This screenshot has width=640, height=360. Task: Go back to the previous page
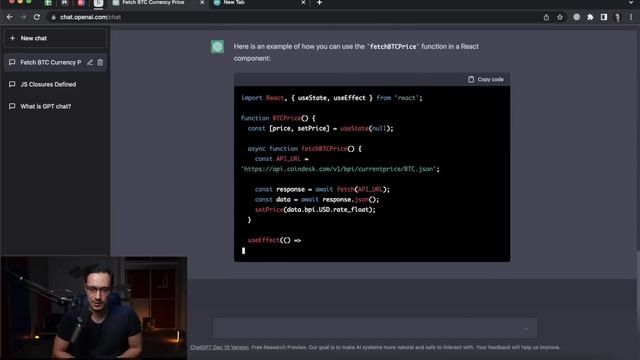[9, 17]
